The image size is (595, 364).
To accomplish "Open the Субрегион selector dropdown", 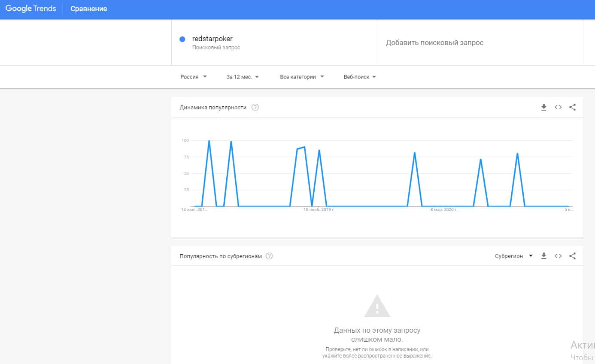I will click(513, 256).
